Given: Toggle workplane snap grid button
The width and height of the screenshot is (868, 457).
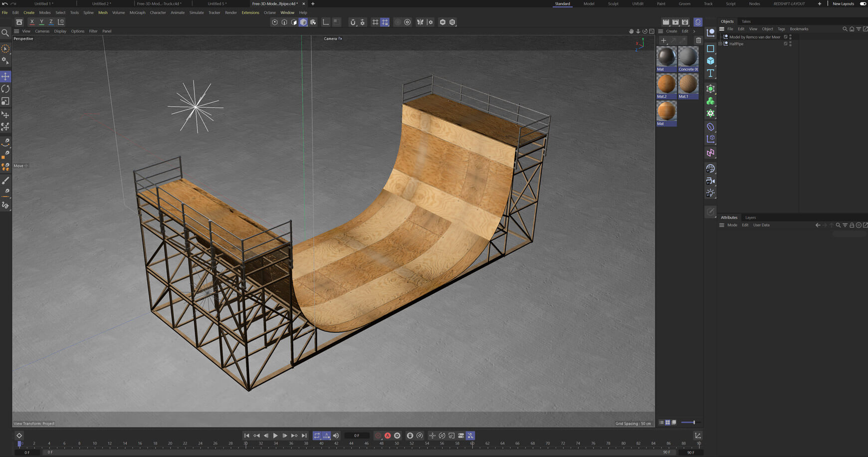Looking at the screenshot, I should pyautogui.click(x=385, y=22).
